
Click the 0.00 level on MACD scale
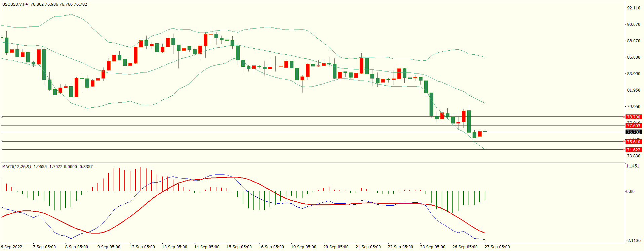click(x=630, y=192)
